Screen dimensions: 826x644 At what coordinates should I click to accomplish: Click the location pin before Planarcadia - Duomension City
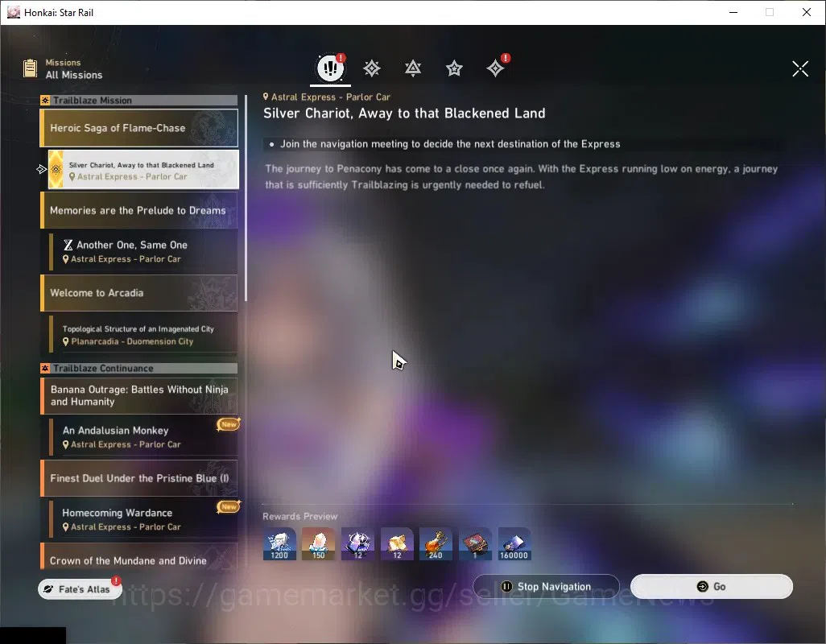66,341
